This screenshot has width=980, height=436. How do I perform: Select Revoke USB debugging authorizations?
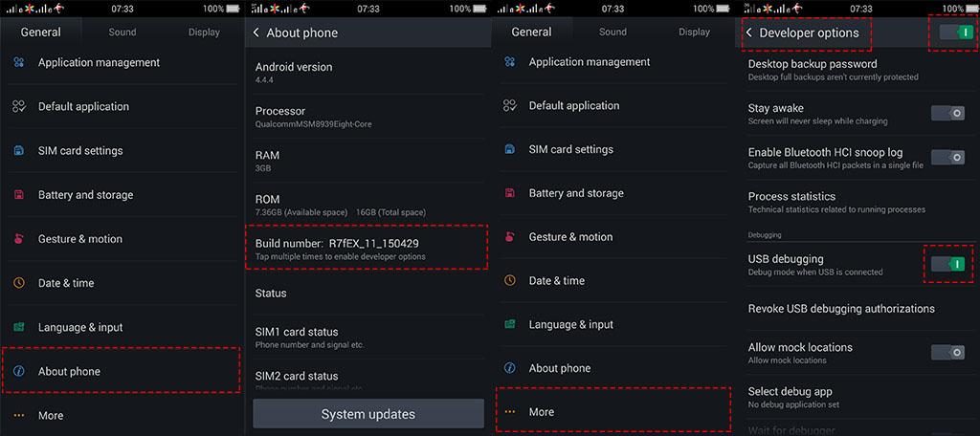click(857, 309)
